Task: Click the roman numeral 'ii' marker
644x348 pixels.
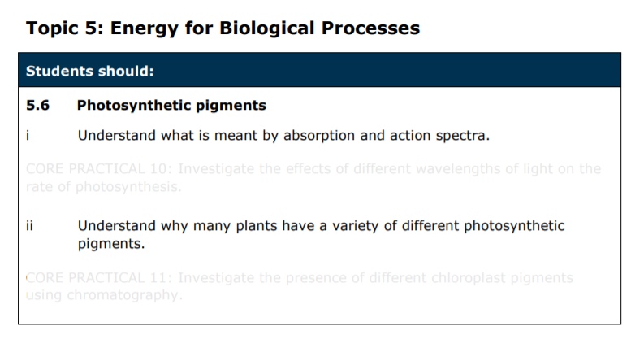Action: [29, 226]
